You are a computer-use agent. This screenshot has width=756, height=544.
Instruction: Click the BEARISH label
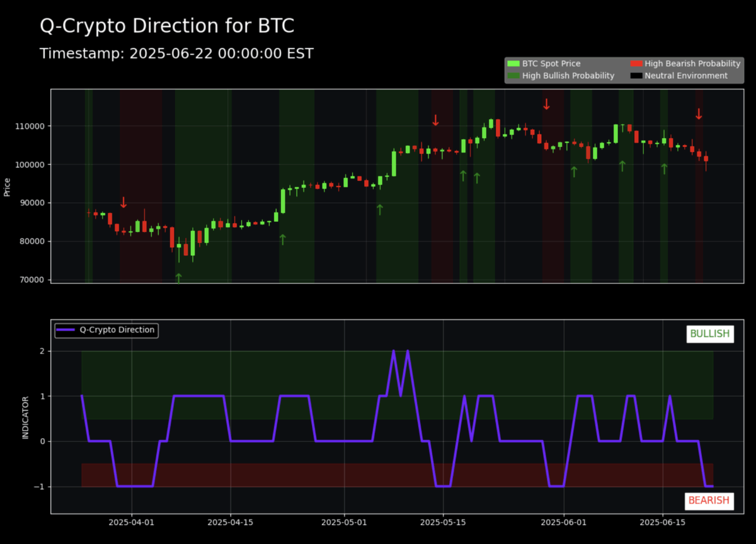709,501
